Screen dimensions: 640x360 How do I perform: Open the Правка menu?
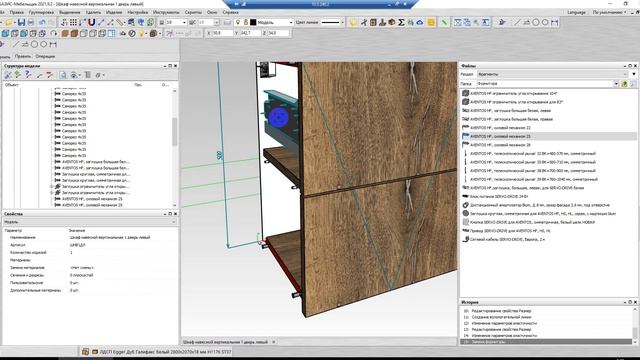(17, 12)
